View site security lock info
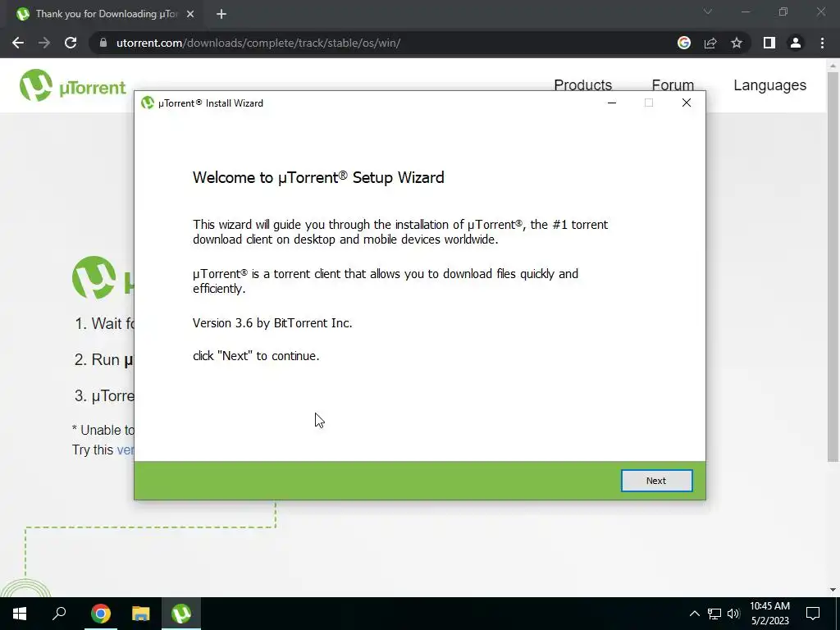 pos(103,43)
